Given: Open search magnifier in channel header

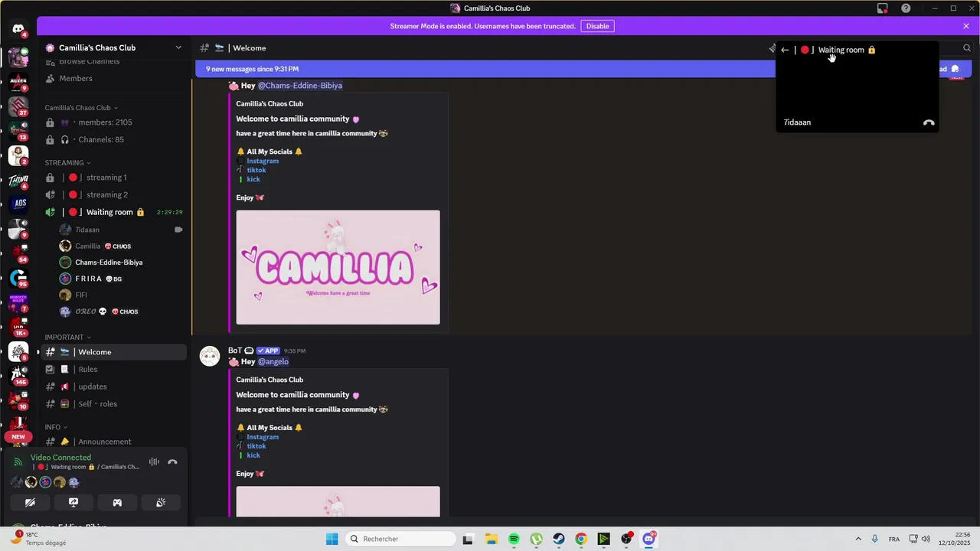Looking at the screenshot, I should click(x=967, y=47).
